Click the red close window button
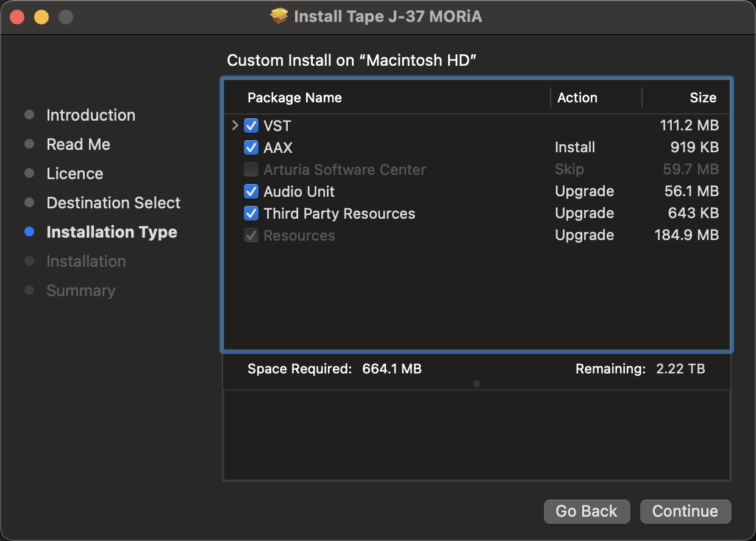The height and width of the screenshot is (541, 756). click(x=17, y=17)
